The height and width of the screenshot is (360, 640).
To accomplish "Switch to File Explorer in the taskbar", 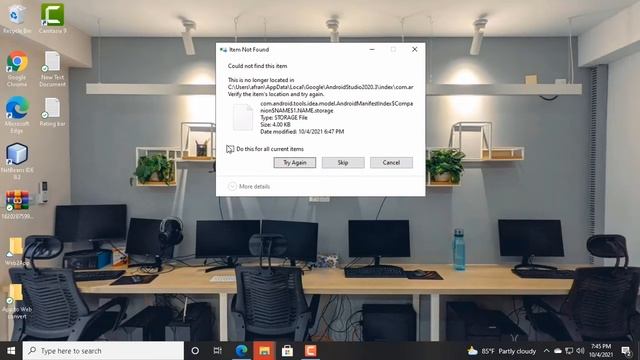I will tap(264, 351).
